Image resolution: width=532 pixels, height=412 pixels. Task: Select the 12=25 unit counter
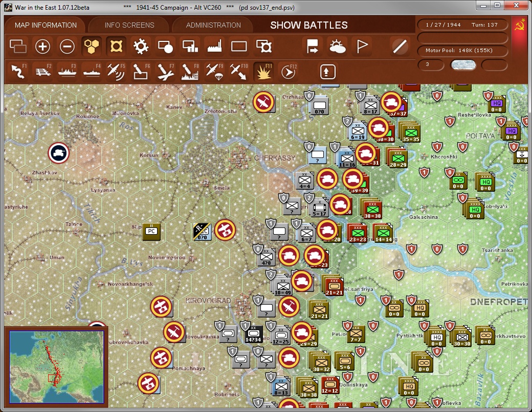tap(281, 336)
